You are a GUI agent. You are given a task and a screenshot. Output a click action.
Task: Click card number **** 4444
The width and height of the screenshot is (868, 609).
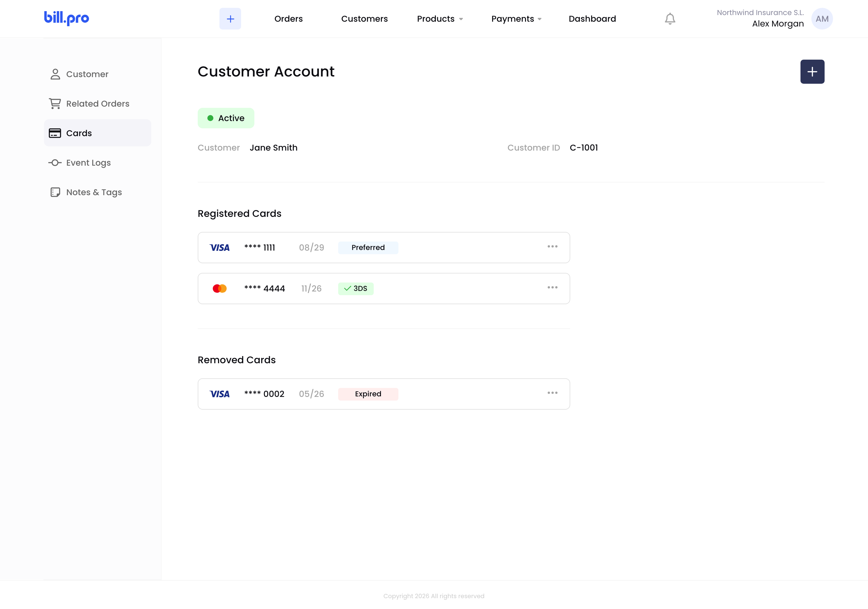pyautogui.click(x=265, y=289)
